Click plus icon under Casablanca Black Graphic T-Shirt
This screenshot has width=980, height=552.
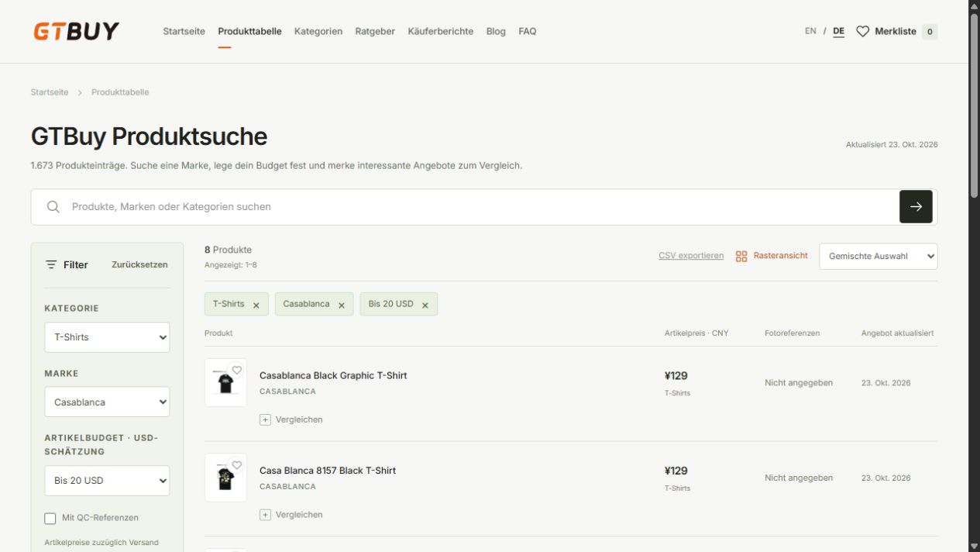(x=265, y=419)
